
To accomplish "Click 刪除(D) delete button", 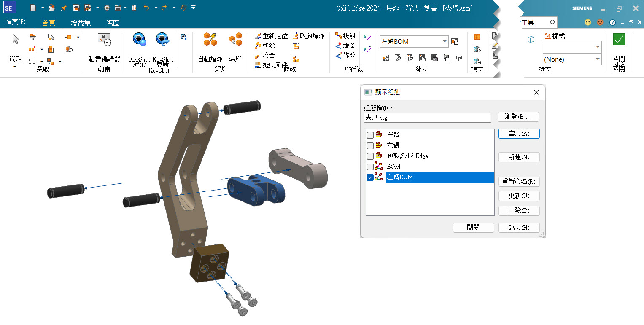I will coord(519,210).
